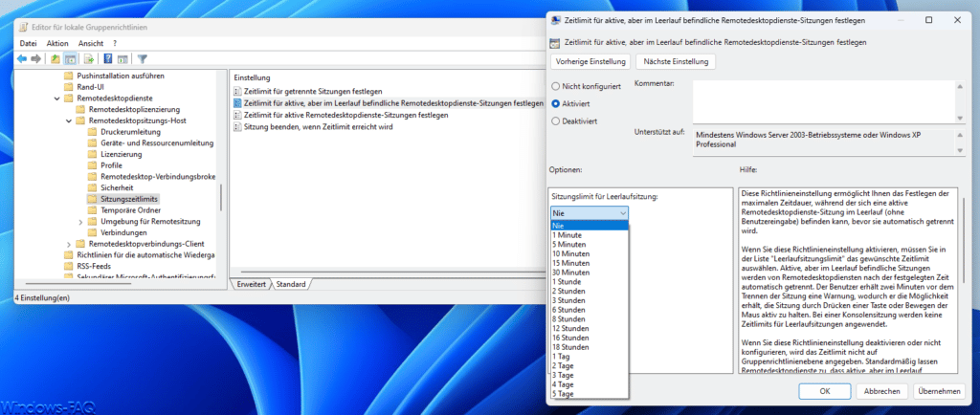Screen dimensions: 980x415
Task: Click the Abbrechen button
Action: point(881,391)
